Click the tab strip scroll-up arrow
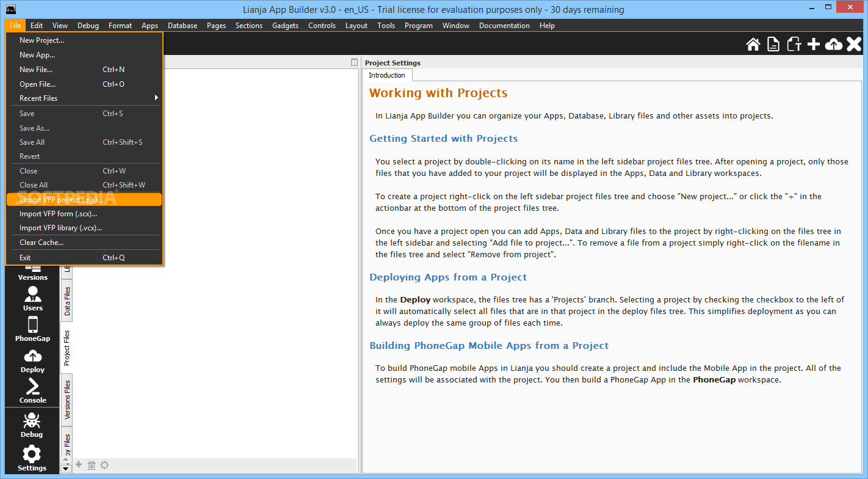Screen dimensions: 868x479 coord(66,460)
